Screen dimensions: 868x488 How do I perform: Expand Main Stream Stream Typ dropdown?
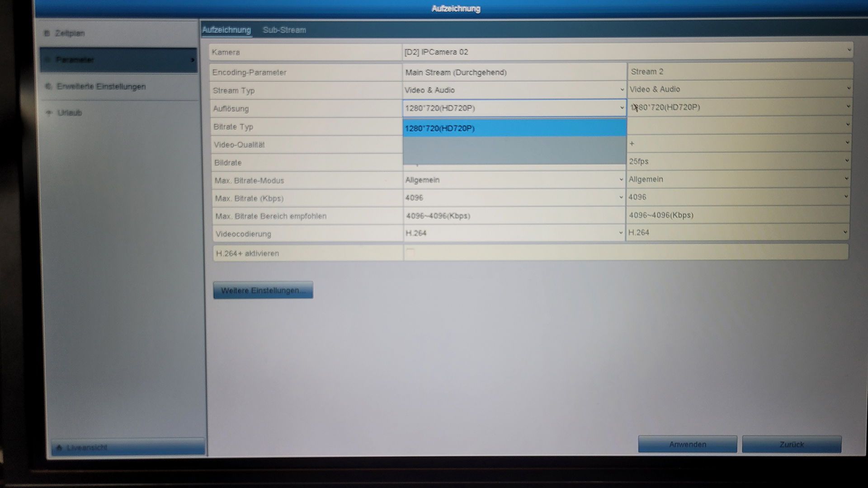point(514,90)
